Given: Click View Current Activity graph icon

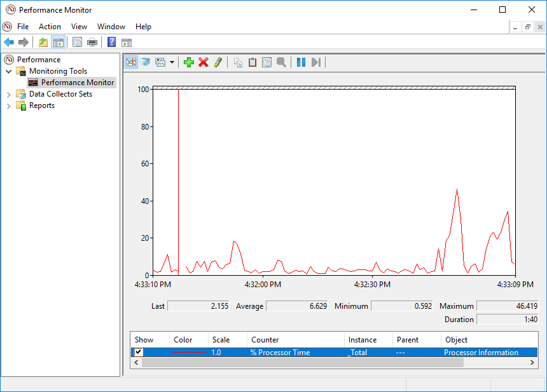Looking at the screenshot, I should [x=131, y=62].
